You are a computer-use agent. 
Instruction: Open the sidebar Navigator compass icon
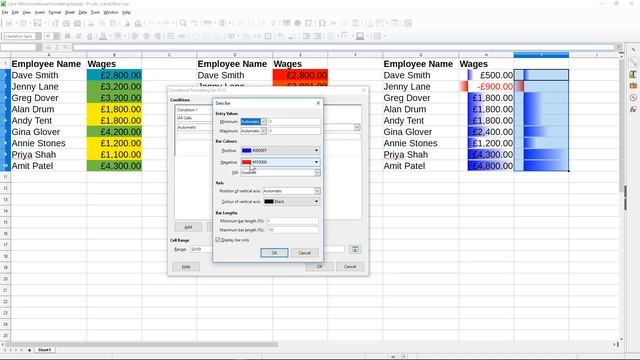click(633, 98)
